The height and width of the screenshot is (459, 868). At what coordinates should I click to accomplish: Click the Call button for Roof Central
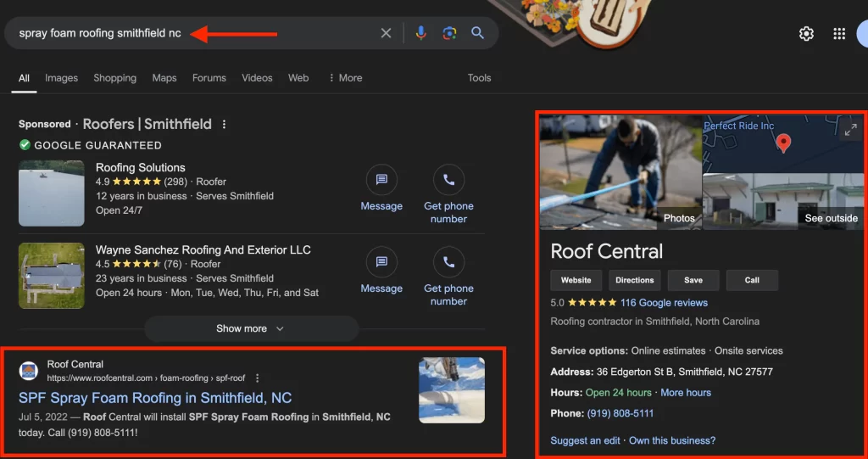[753, 281]
